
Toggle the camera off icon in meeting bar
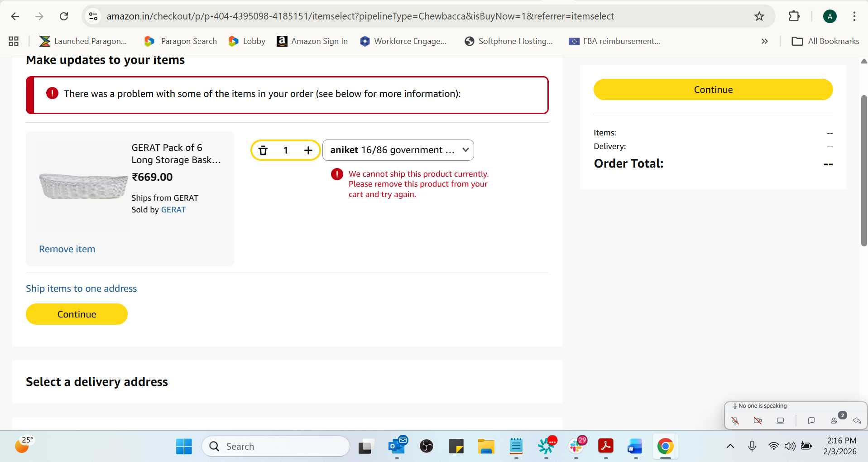pyautogui.click(x=758, y=421)
